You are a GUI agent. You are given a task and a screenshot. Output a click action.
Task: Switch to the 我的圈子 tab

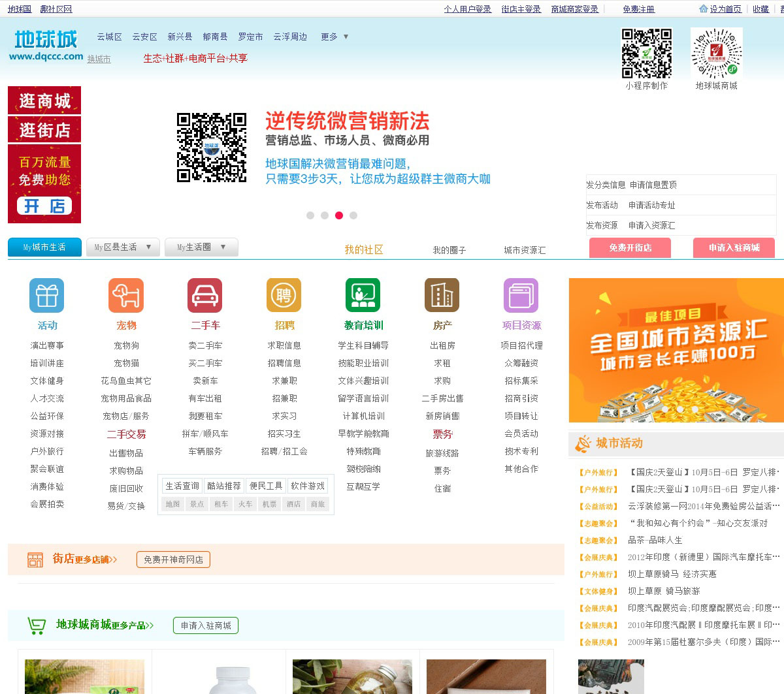point(449,250)
